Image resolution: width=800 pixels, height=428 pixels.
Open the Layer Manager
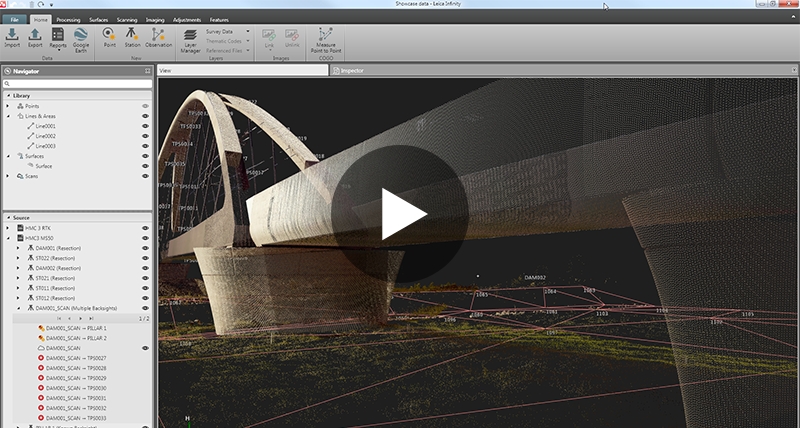point(190,38)
